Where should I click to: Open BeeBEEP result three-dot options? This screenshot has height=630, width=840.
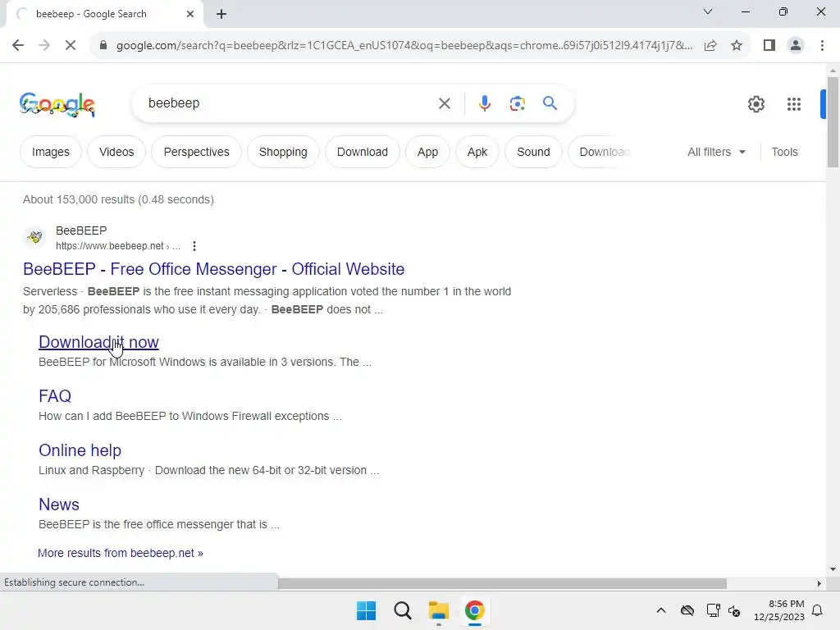click(194, 246)
